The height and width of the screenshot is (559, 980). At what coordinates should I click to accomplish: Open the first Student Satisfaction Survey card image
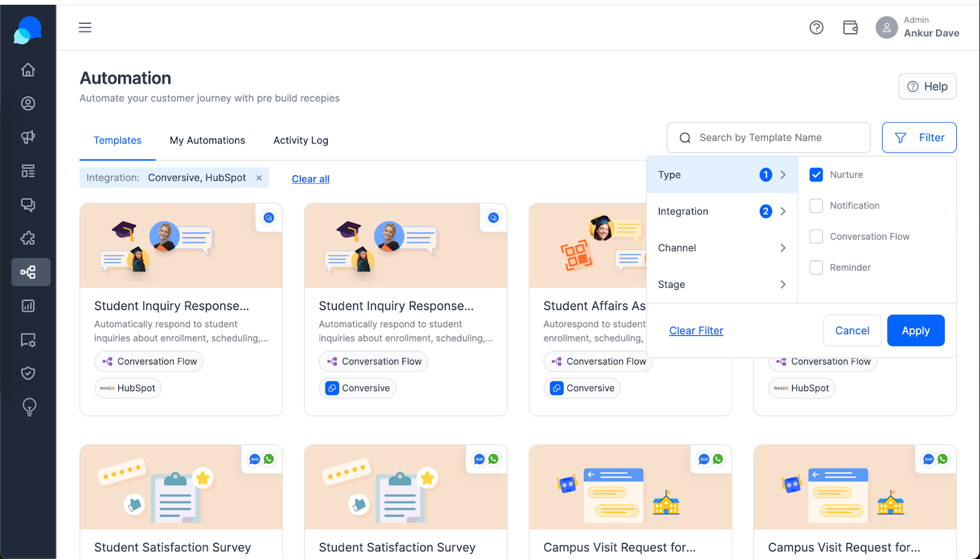pyautogui.click(x=181, y=487)
